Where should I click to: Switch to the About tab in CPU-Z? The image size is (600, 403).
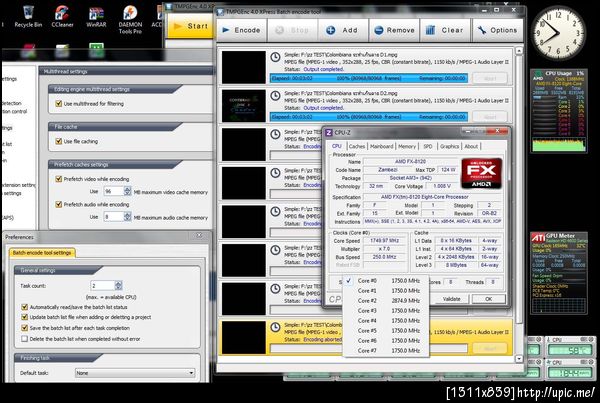[x=471, y=146]
